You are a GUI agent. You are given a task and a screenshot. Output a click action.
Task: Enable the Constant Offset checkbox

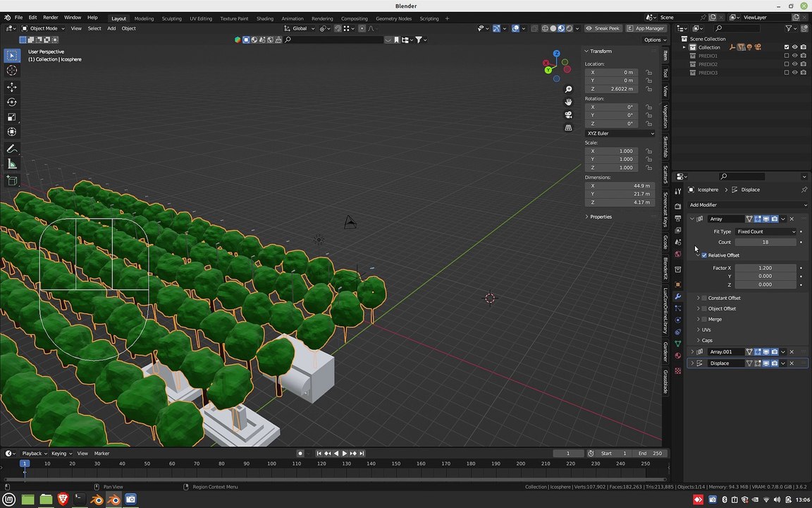(x=704, y=298)
